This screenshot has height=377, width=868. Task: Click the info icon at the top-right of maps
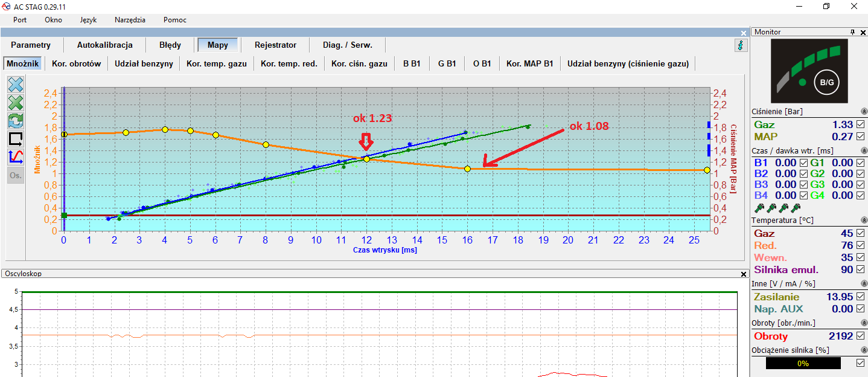[741, 45]
